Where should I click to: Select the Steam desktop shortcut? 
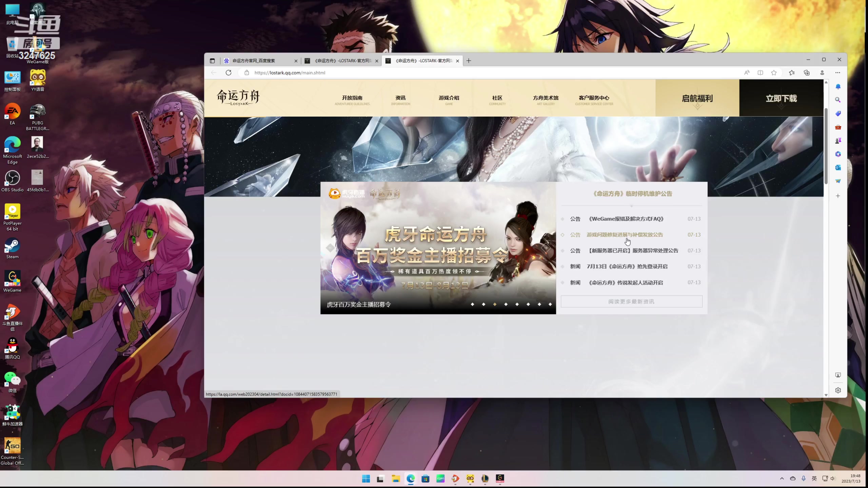click(12, 249)
